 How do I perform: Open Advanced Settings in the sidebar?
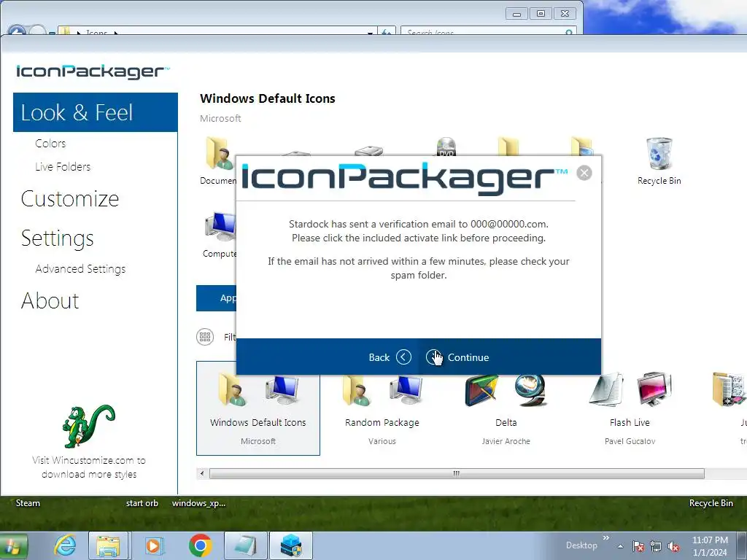pos(80,268)
